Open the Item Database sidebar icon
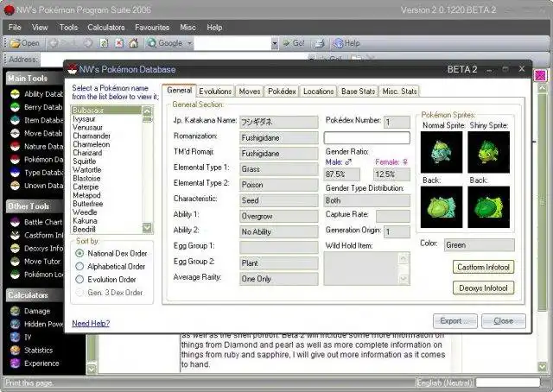 (15, 120)
